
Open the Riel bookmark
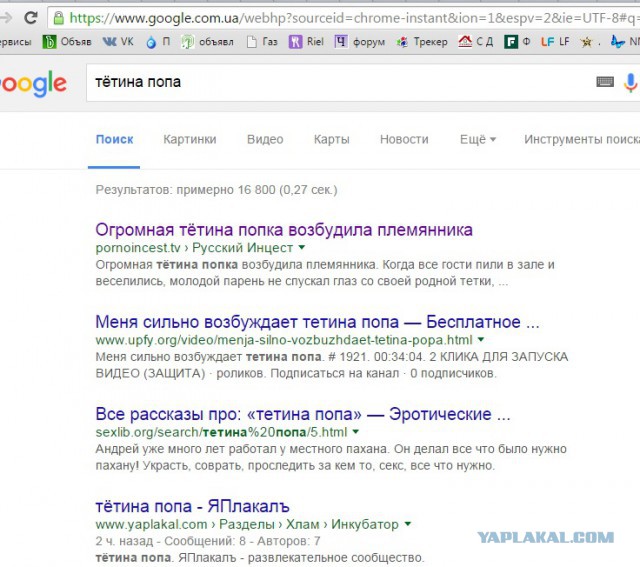(x=306, y=42)
